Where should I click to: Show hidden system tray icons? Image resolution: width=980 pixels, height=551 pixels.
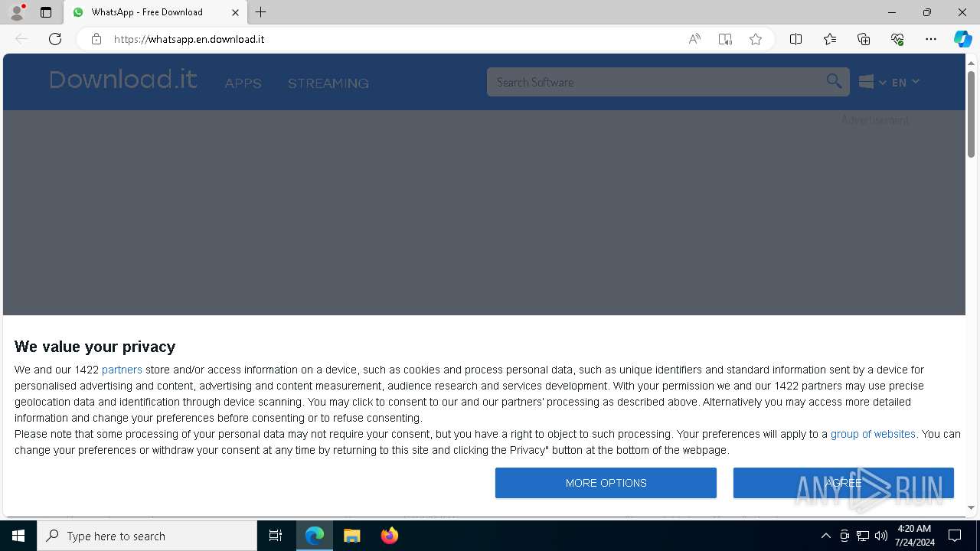tap(825, 536)
